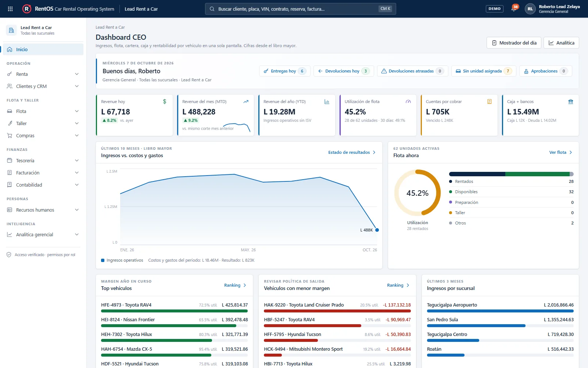Viewport: 588px width, 368px height.
Task: Open Sin unidad asignada chip
Action: point(484,71)
